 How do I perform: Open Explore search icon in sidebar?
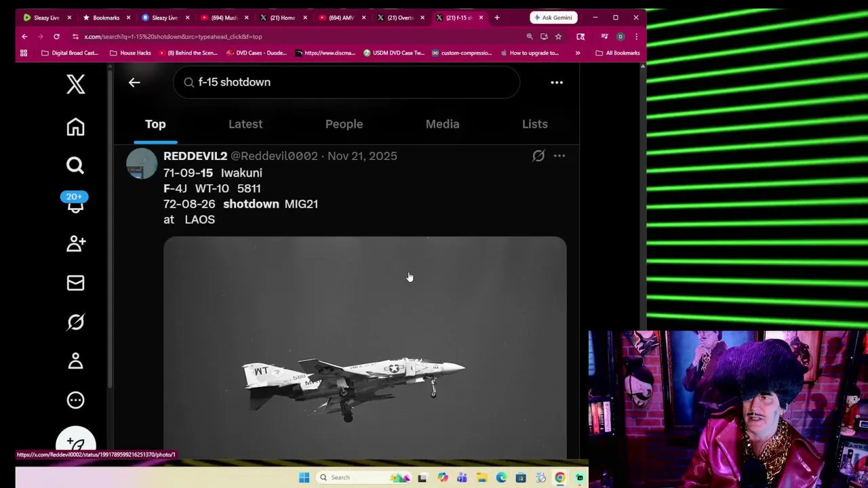pyautogui.click(x=75, y=165)
